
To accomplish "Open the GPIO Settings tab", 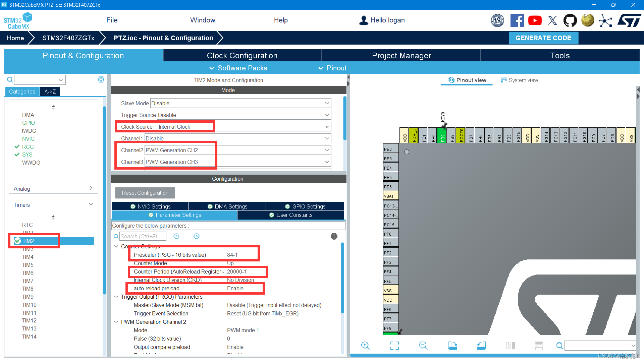I will pyautogui.click(x=305, y=206).
